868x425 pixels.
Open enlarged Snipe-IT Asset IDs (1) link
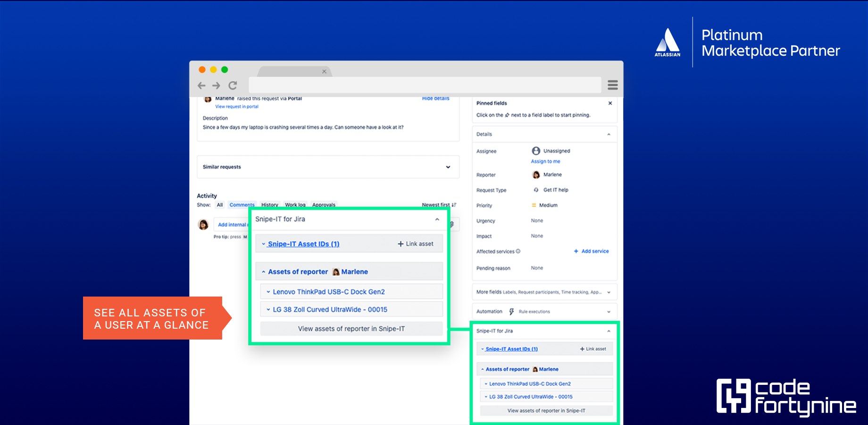coord(303,244)
